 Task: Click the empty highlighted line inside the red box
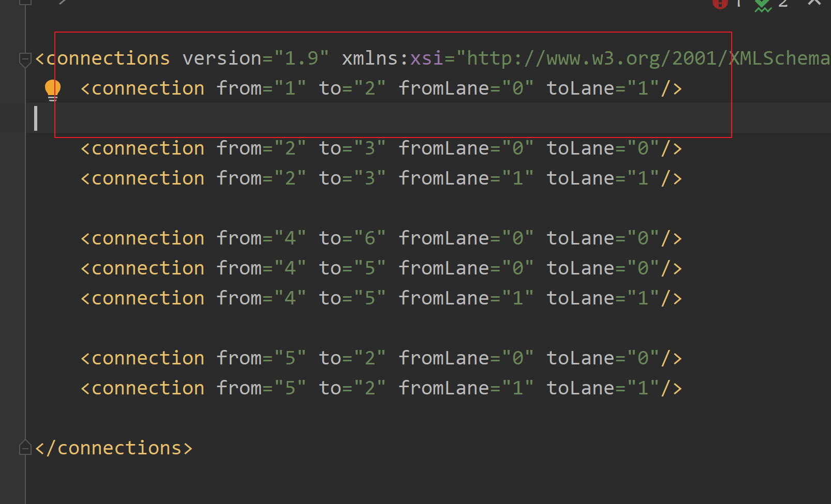click(207, 118)
